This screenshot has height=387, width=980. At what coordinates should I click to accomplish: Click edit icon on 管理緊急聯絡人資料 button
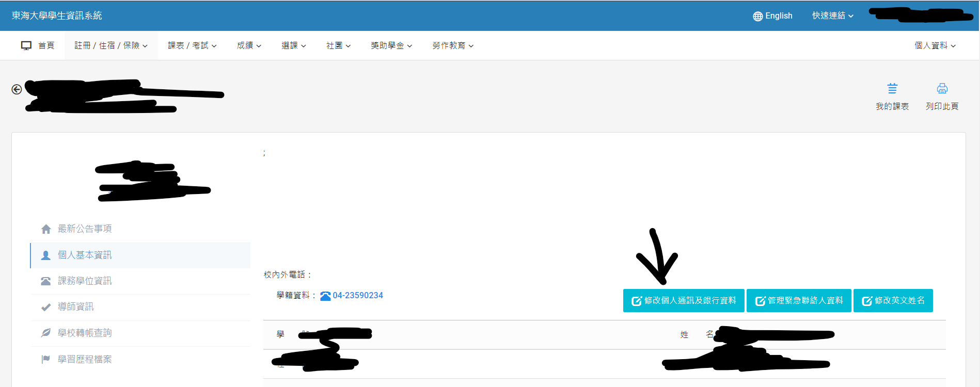tap(760, 301)
